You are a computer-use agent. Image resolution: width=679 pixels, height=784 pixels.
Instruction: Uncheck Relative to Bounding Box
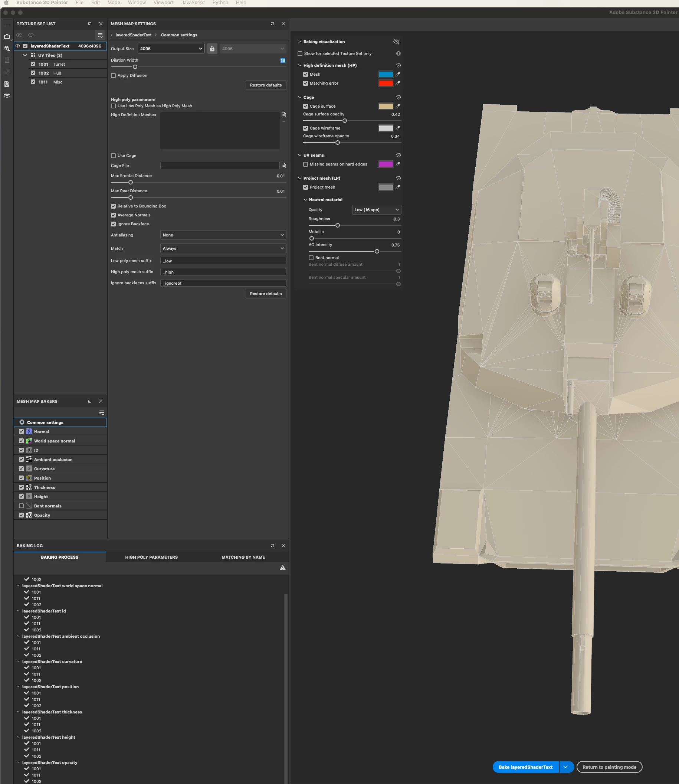113,206
